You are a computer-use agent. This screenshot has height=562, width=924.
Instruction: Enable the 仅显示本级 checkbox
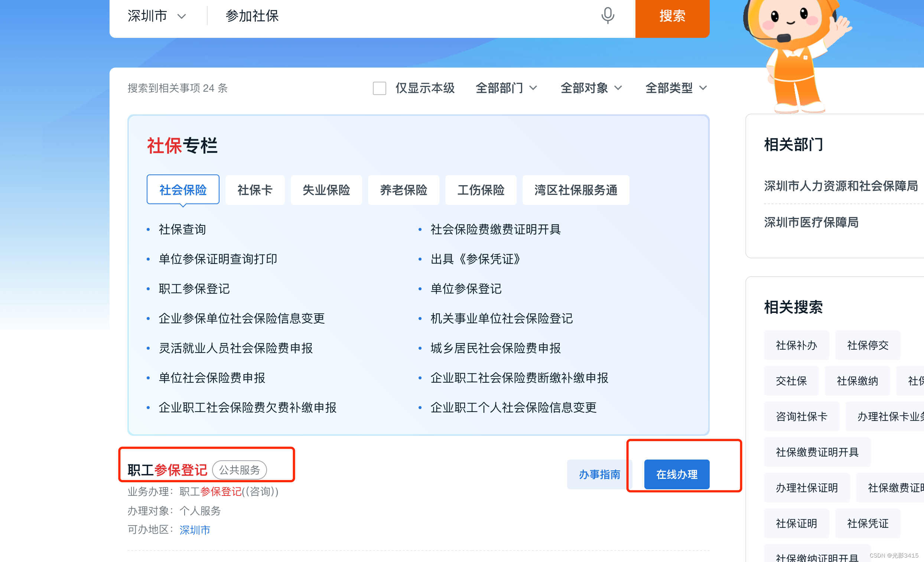(379, 88)
